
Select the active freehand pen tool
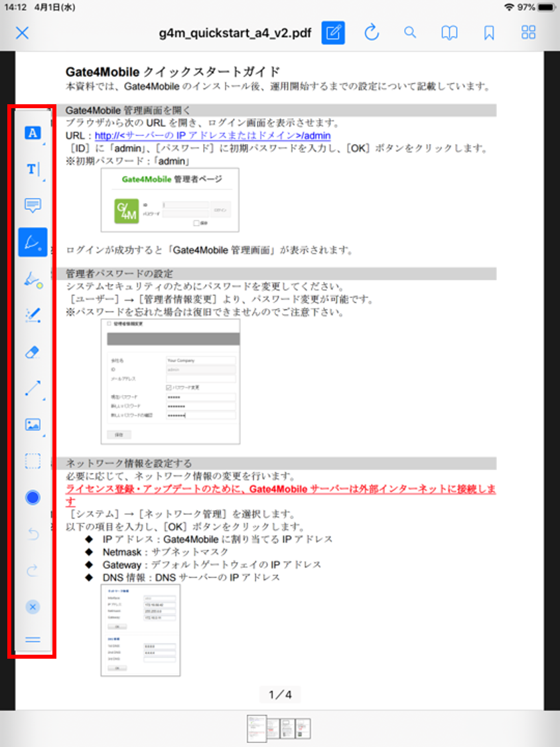pos(33,242)
